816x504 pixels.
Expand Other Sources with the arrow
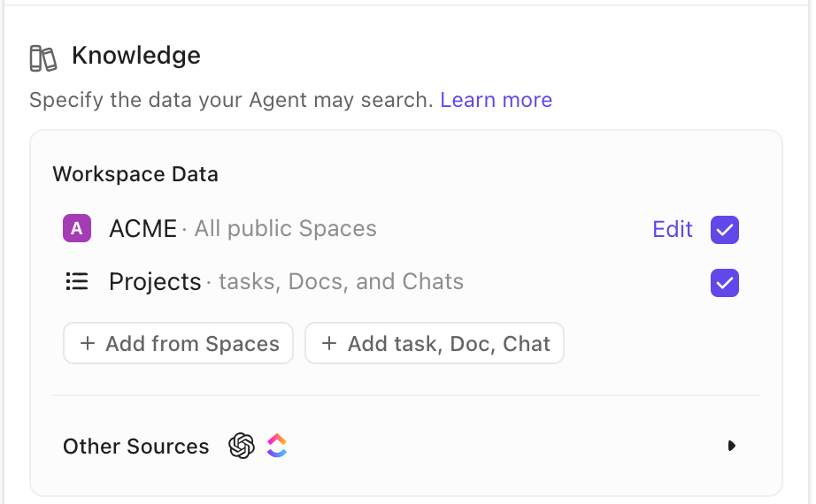(x=731, y=446)
